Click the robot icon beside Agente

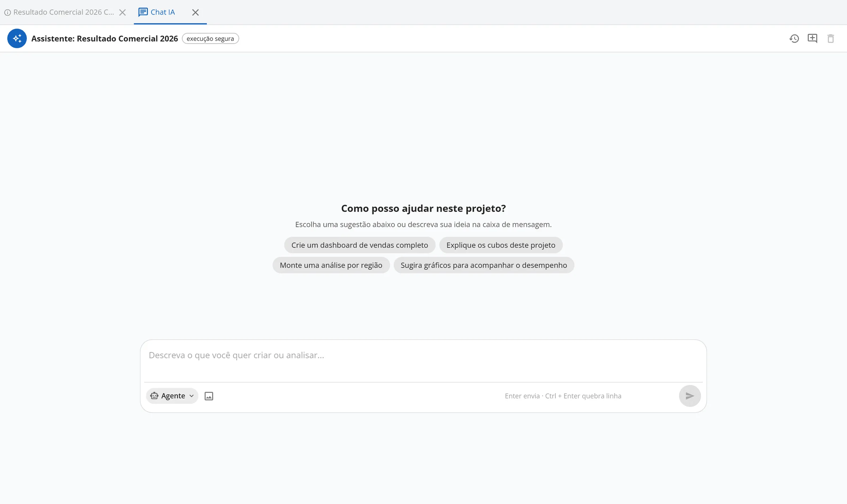(x=154, y=396)
